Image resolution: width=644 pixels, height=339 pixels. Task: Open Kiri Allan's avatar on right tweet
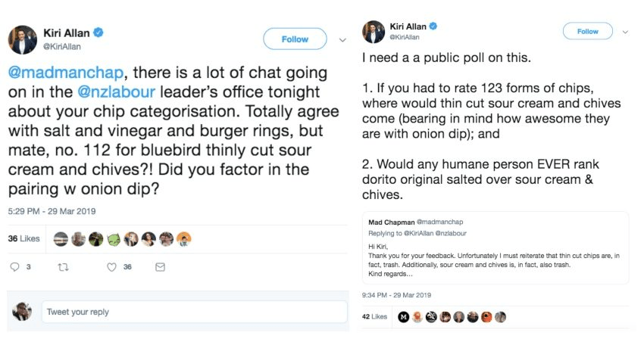pyautogui.click(x=373, y=32)
